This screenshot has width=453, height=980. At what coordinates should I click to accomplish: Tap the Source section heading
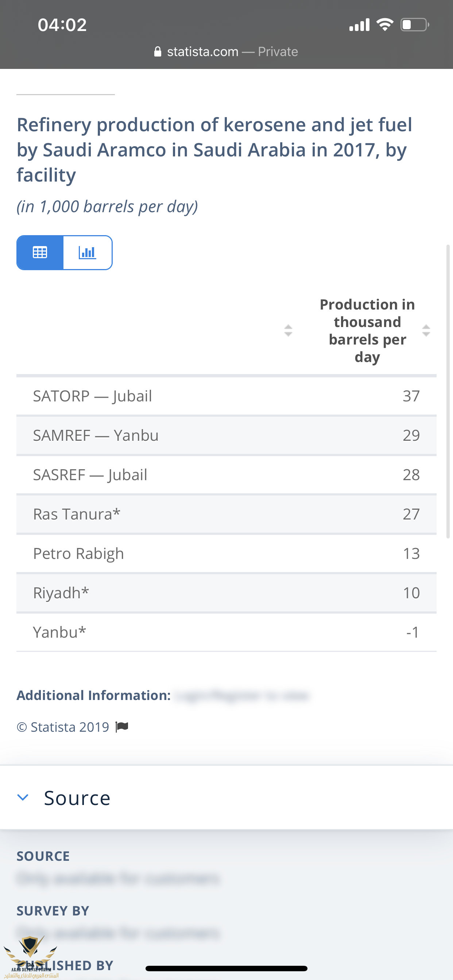(x=77, y=798)
